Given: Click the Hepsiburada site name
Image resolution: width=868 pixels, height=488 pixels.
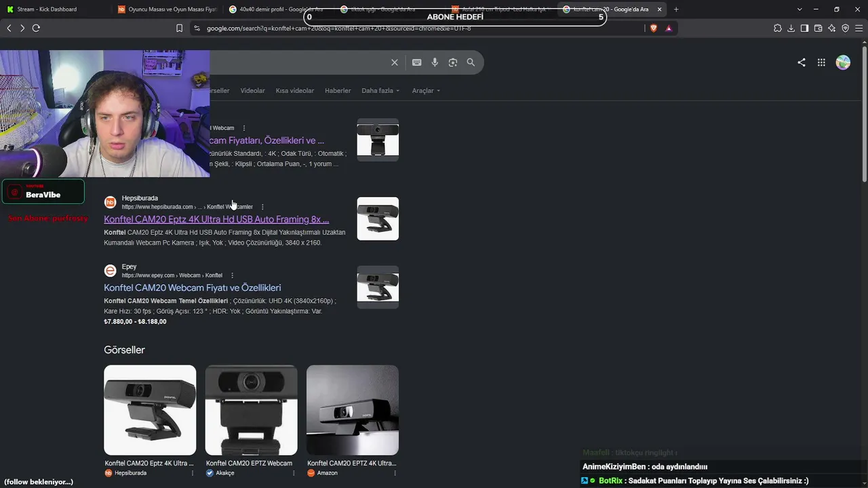Looking at the screenshot, I should 140,198.
